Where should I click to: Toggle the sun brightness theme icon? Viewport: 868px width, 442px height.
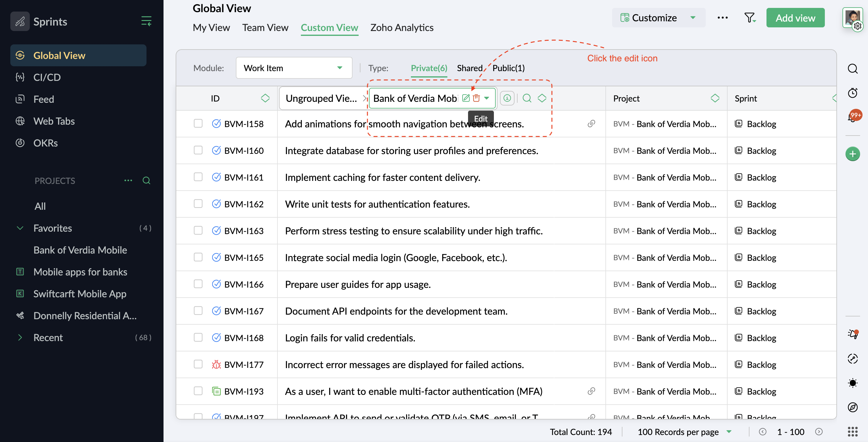pos(852,383)
